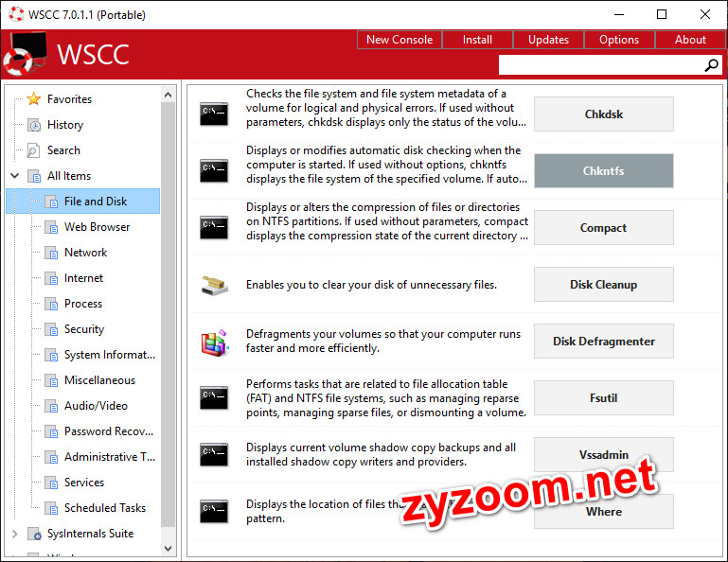Launch the Where command
Viewport: 728px width, 562px height.
click(604, 512)
